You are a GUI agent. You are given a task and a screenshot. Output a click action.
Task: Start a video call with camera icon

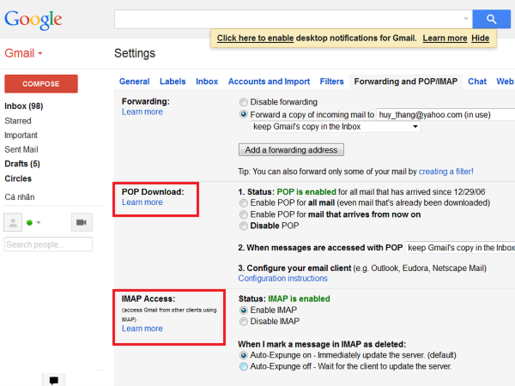point(82,222)
